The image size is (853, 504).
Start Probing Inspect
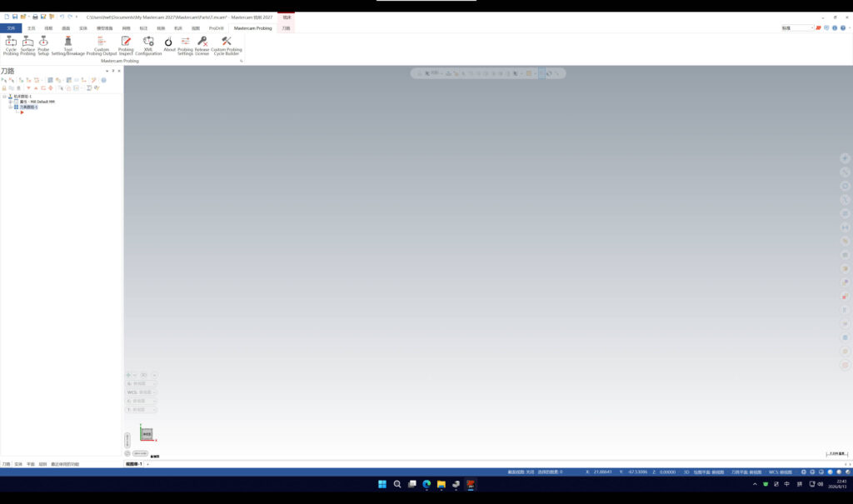point(126,46)
